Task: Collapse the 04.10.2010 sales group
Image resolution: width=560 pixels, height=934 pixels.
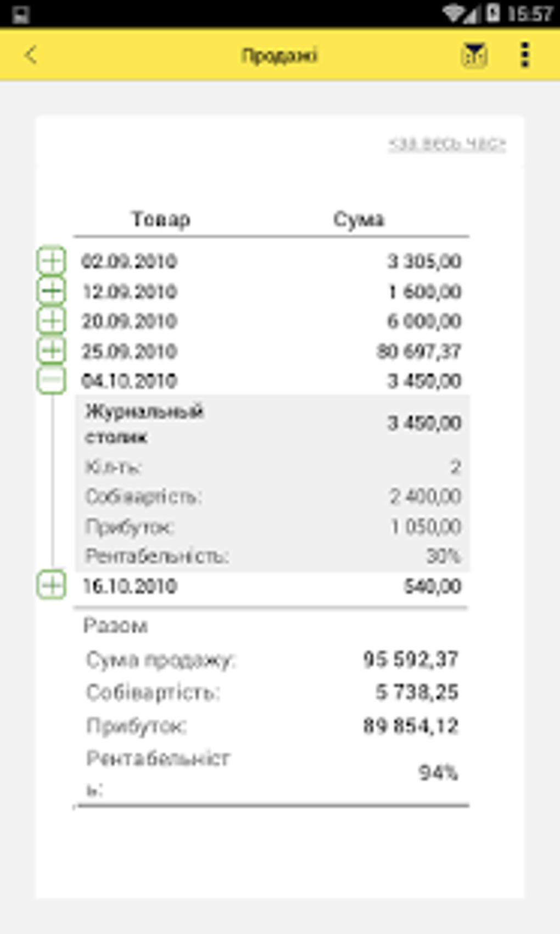Action: coord(52,380)
